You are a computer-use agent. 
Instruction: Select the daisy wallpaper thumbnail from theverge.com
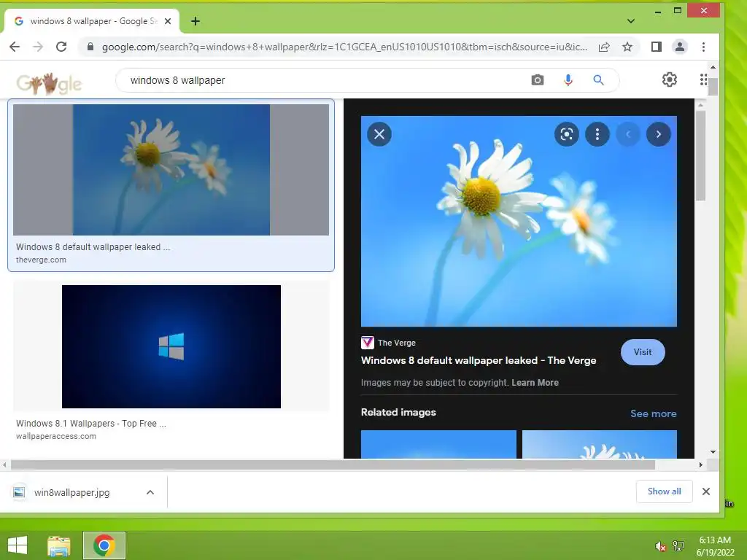click(171, 169)
